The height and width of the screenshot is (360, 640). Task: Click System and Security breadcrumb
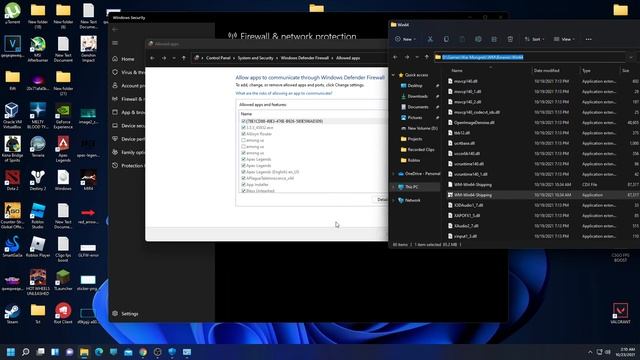pos(256,58)
